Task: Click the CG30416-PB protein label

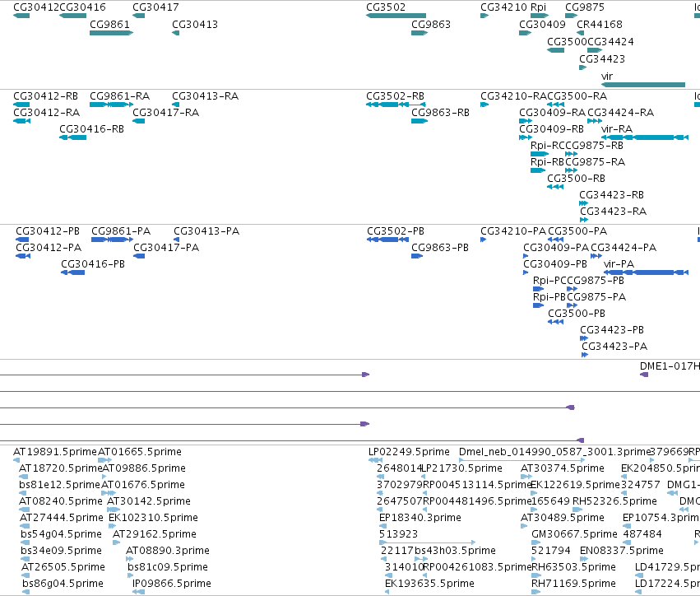Action: click(93, 264)
